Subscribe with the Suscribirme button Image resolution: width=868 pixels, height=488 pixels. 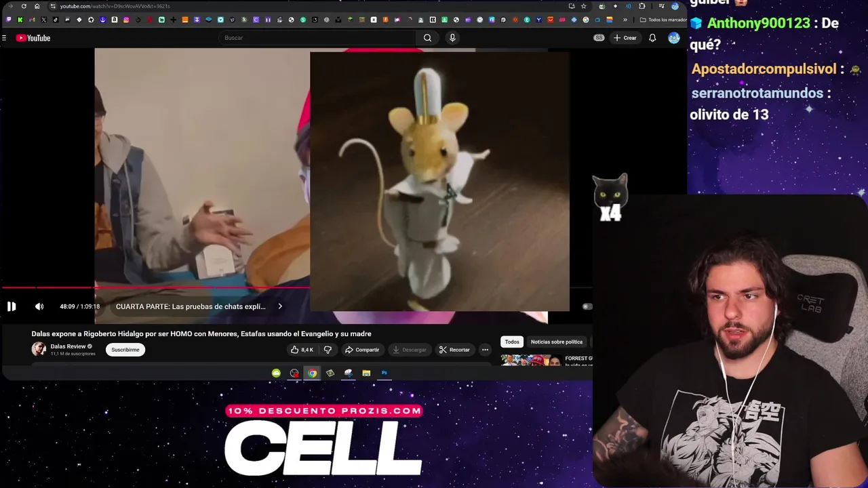tap(125, 350)
